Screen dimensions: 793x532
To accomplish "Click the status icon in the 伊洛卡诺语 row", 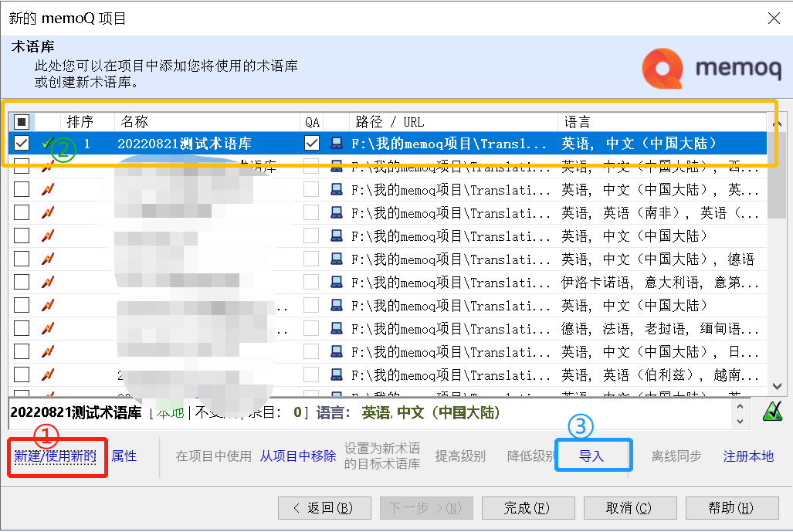I will pyautogui.click(x=48, y=282).
